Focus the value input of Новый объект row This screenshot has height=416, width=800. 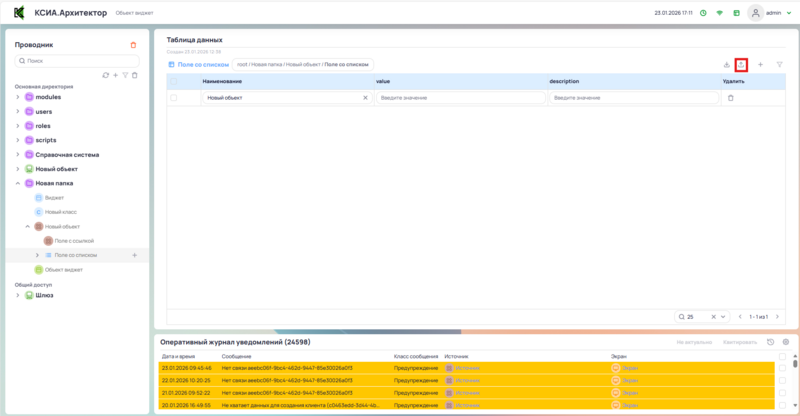[461, 97]
